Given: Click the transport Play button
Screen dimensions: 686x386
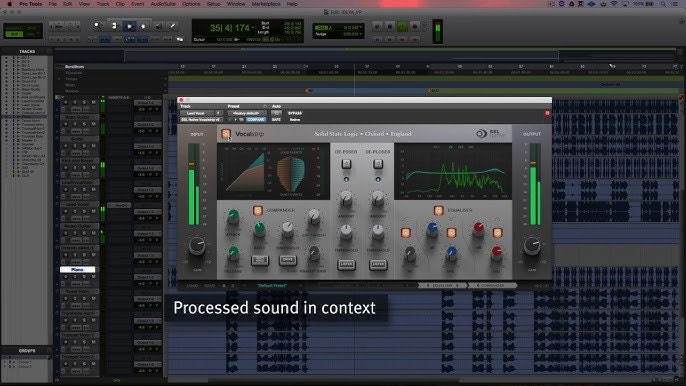Looking at the screenshot, I should point(402,27).
